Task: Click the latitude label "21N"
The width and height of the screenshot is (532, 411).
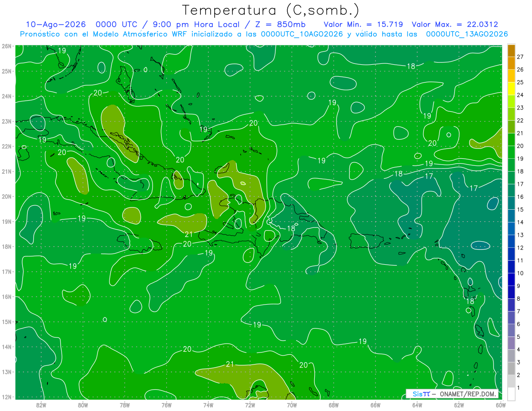Action: tap(7, 172)
